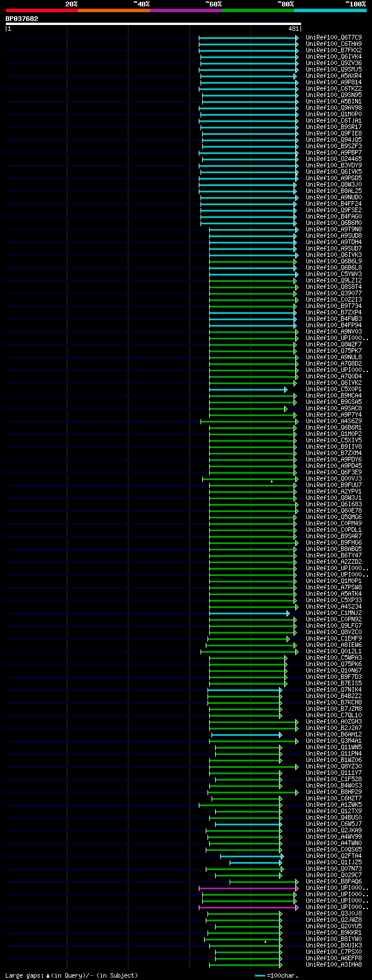Click the red 20% identity legend segment
The width and height of the screenshot is (372, 980).
pos(41,10)
